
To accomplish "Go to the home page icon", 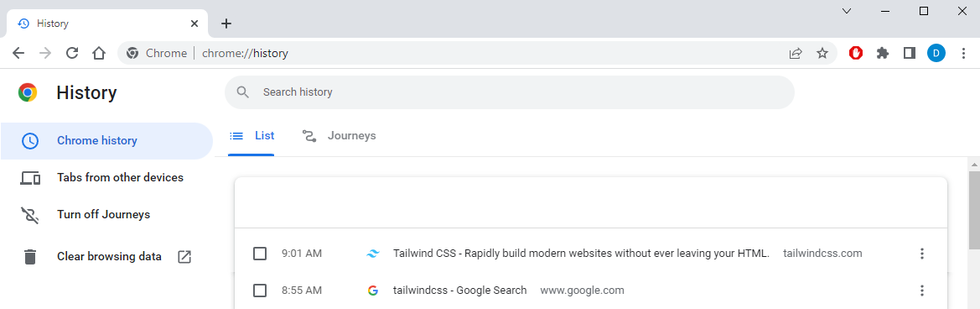I will (x=99, y=53).
